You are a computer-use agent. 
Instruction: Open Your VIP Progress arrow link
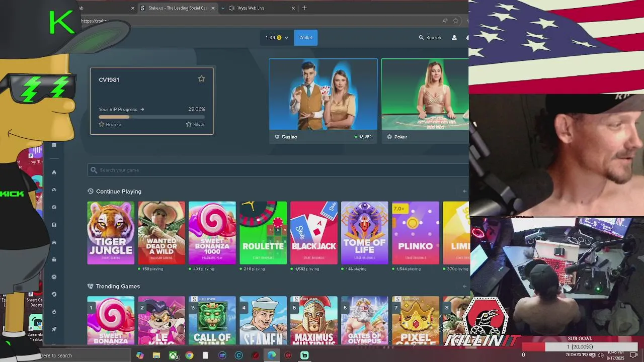coord(142,109)
